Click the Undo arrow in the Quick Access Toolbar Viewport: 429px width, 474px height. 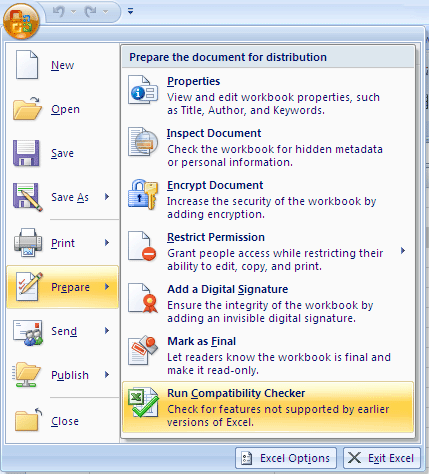pyautogui.click(x=59, y=12)
